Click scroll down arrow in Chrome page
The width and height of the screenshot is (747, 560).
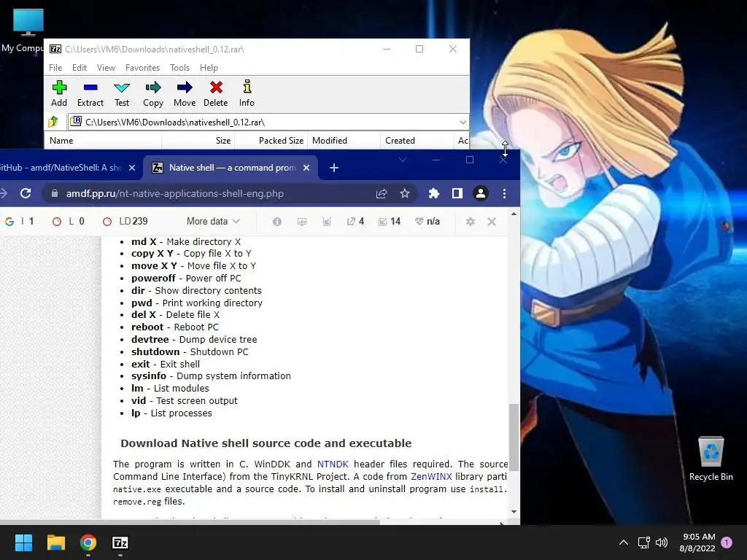click(x=514, y=512)
